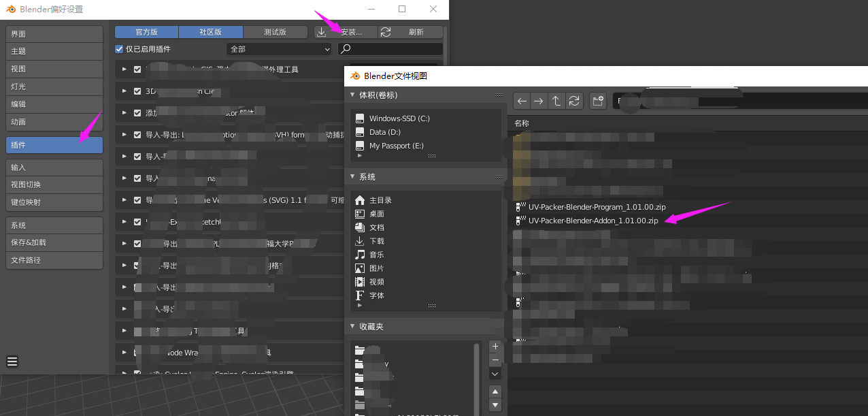This screenshot has width=868, height=416.
Task: Uncheck the addon row mentioning (SVG) 1.1
Action: [x=137, y=199]
